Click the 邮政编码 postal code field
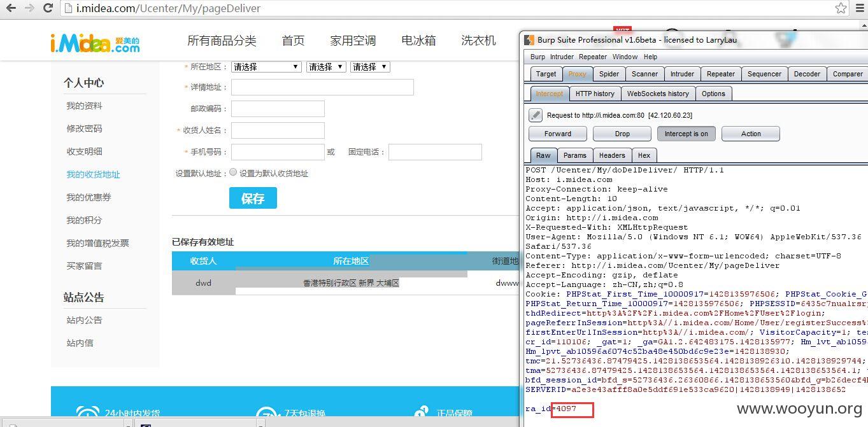The width and height of the screenshot is (868, 427). 278,109
